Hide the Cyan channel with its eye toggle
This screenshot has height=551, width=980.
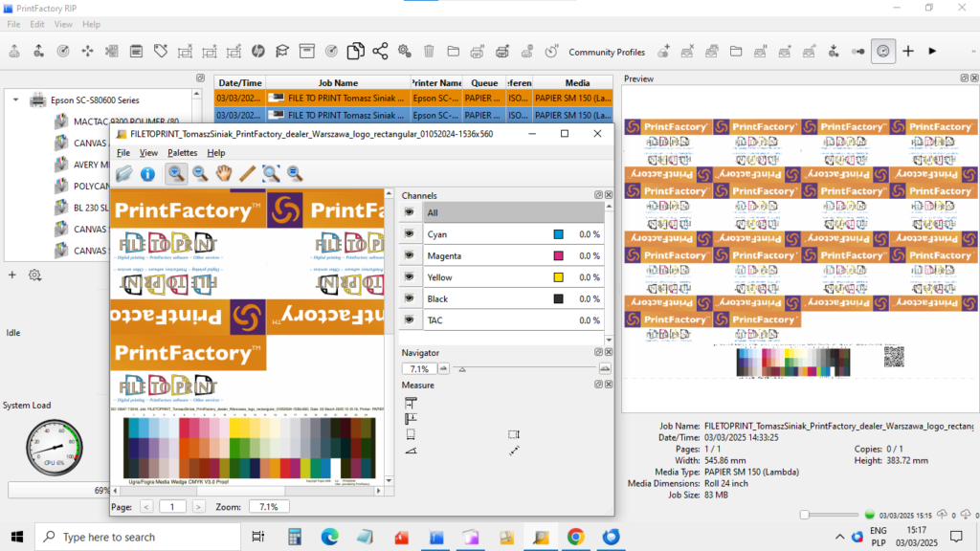(x=410, y=233)
